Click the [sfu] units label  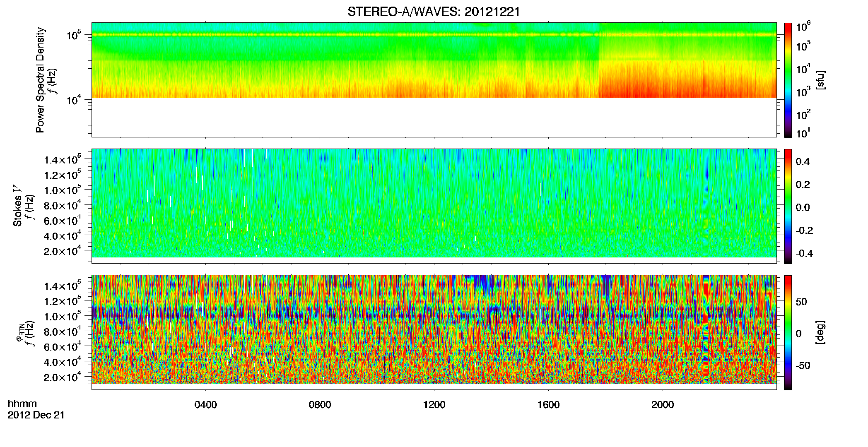(x=820, y=80)
